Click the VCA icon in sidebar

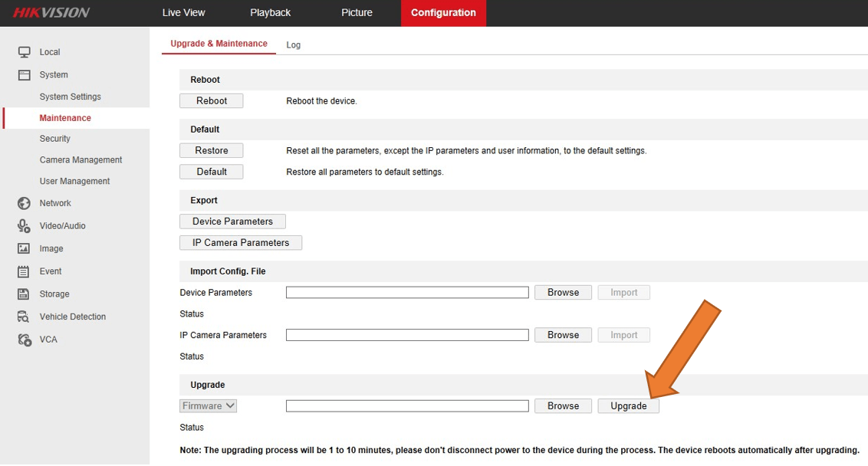[x=24, y=340]
